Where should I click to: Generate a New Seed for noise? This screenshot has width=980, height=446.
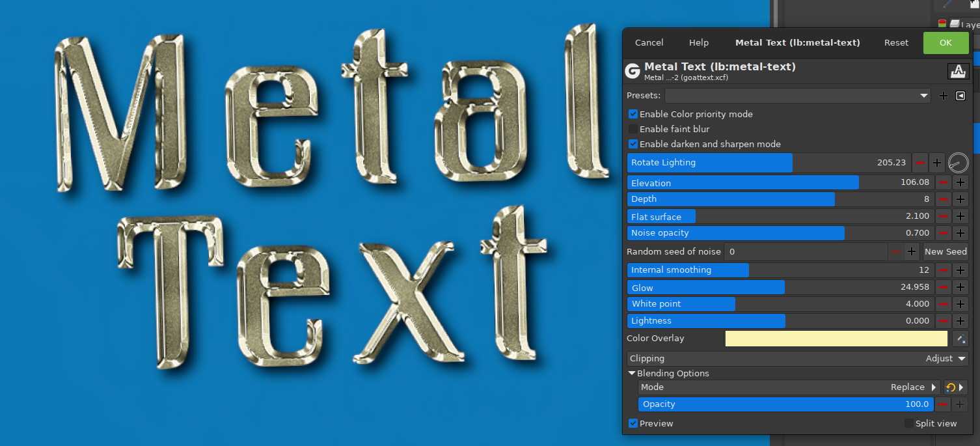945,251
